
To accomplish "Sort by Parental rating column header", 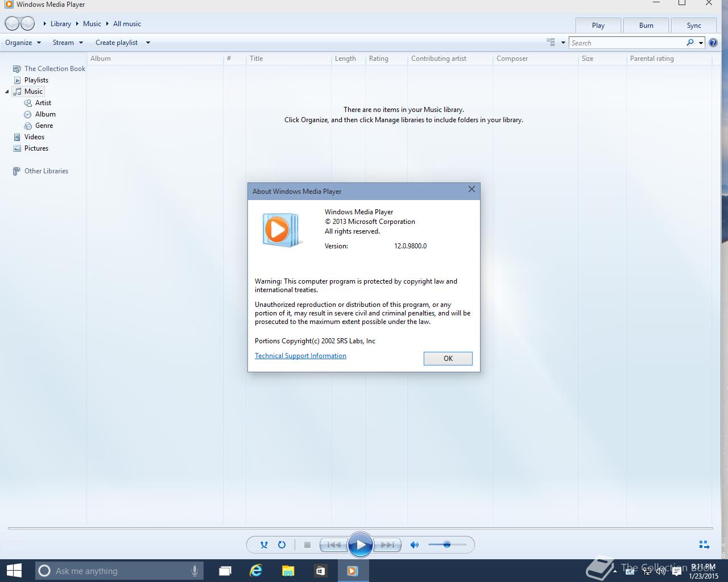I will click(x=669, y=59).
